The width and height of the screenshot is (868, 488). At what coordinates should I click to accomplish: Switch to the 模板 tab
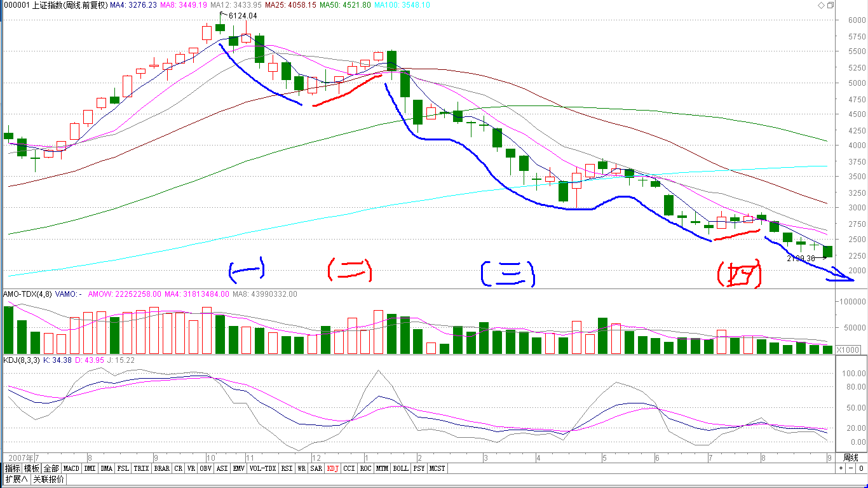click(31, 468)
